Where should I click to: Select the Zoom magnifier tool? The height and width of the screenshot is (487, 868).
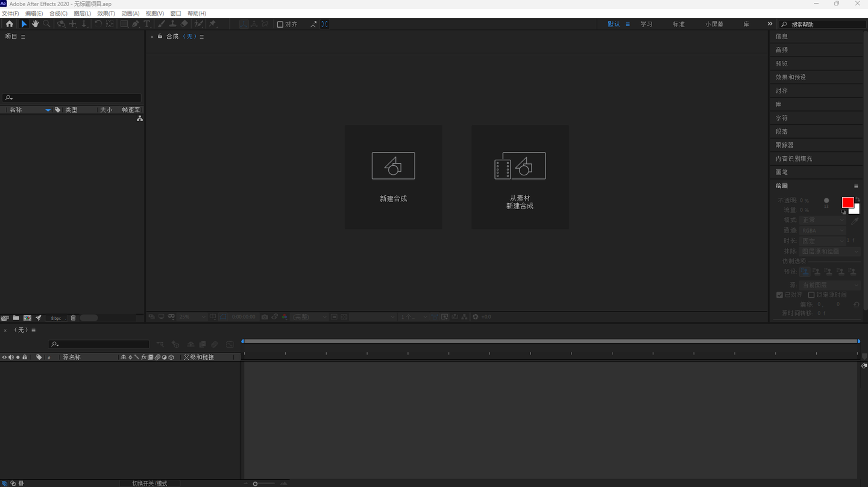pos(46,24)
